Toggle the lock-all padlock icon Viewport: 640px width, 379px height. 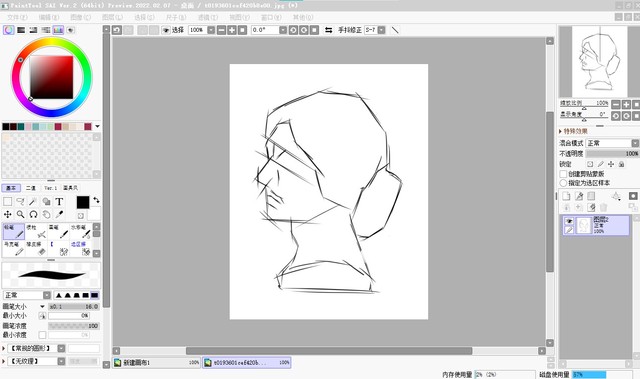(621, 164)
